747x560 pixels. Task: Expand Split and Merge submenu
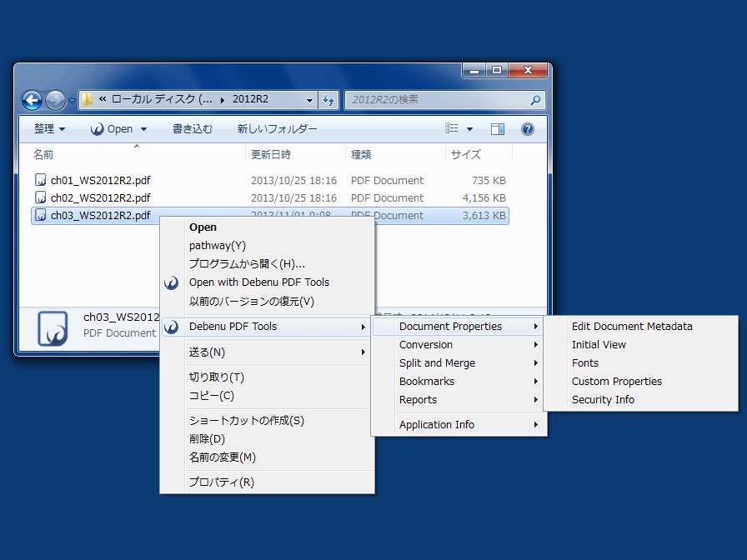(459, 363)
